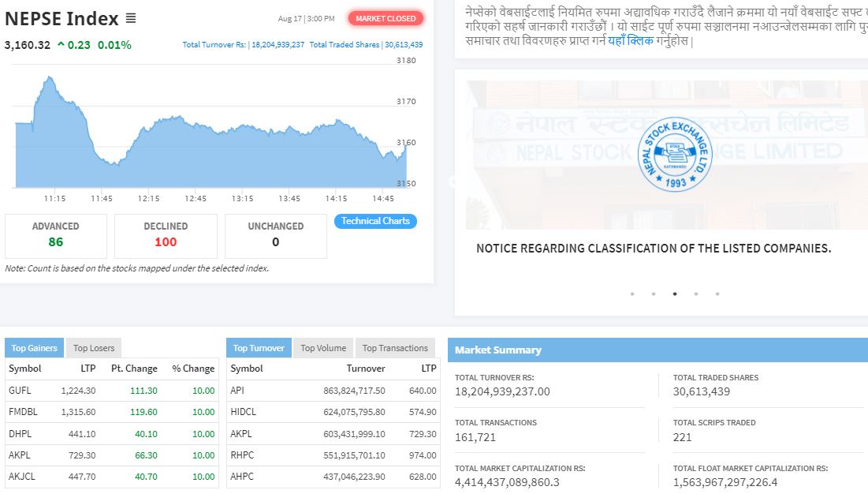The height and width of the screenshot is (494, 868).
Task: Follow the यहाँ क्लिक link in notice
Action: tap(631, 40)
